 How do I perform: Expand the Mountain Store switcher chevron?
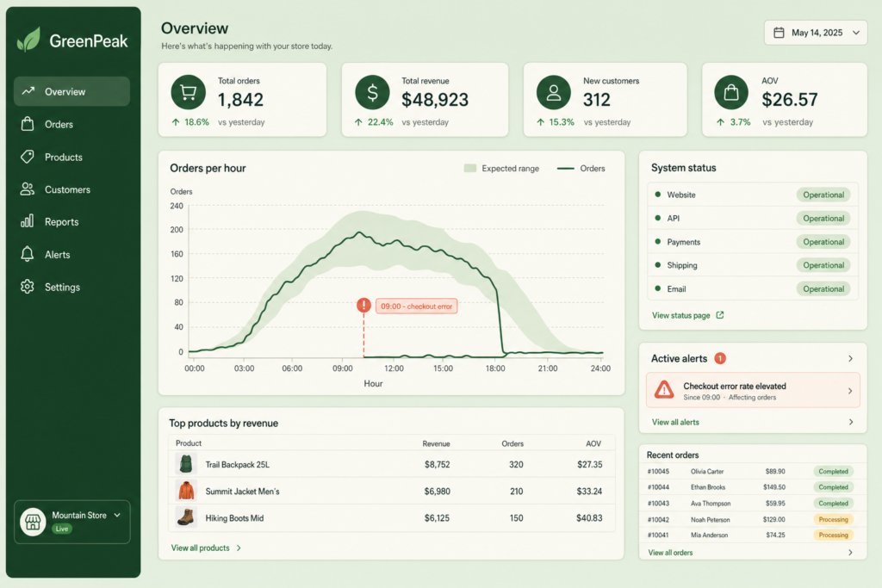coord(117,515)
